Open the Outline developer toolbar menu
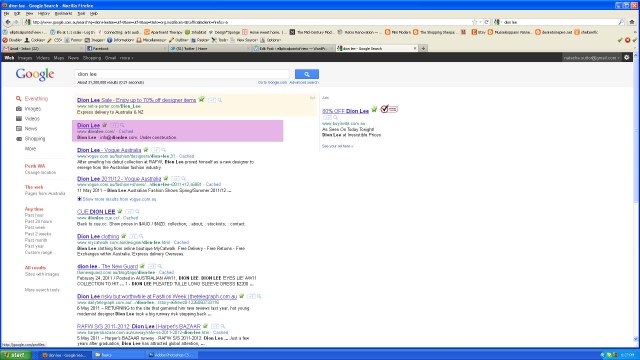The height and width of the screenshot is (360, 640). pyautogui.click(x=179, y=40)
